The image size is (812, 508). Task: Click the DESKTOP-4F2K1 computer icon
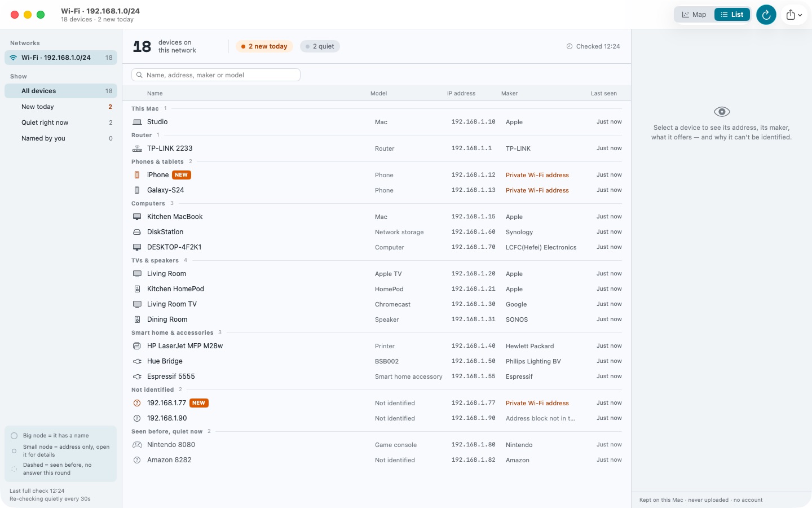[137, 247]
